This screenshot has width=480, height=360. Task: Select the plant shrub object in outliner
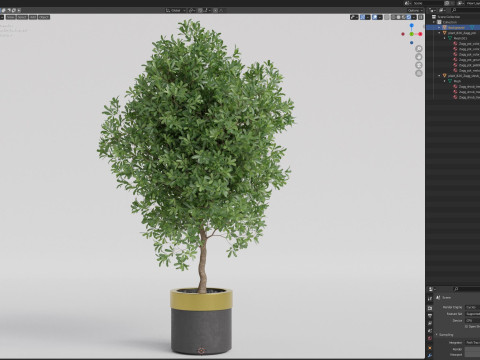[464, 76]
